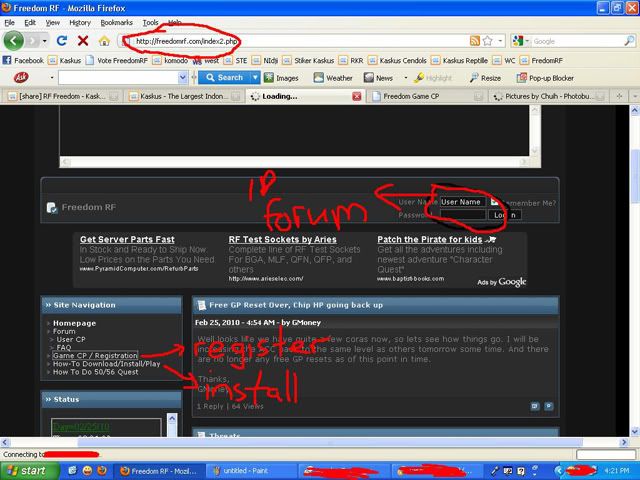This screenshot has height=480, width=640.
Task: Click the Ask toolbar Search button
Action: [224, 78]
